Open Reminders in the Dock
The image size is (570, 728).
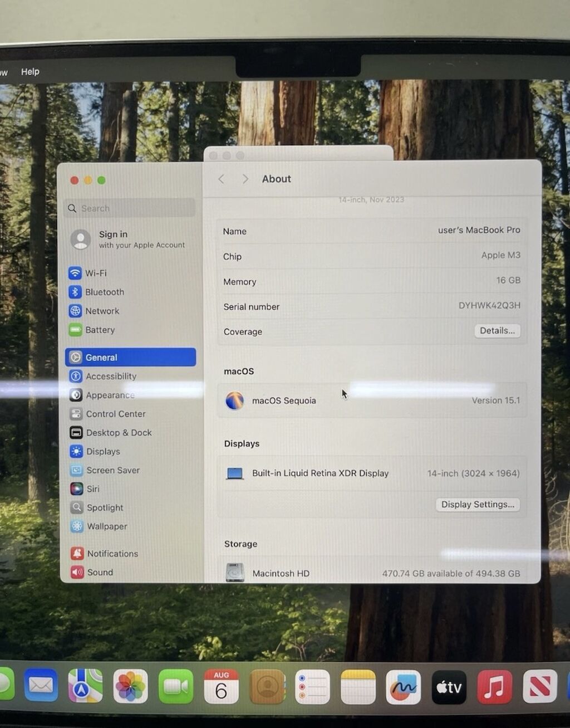pyautogui.click(x=312, y=687)
